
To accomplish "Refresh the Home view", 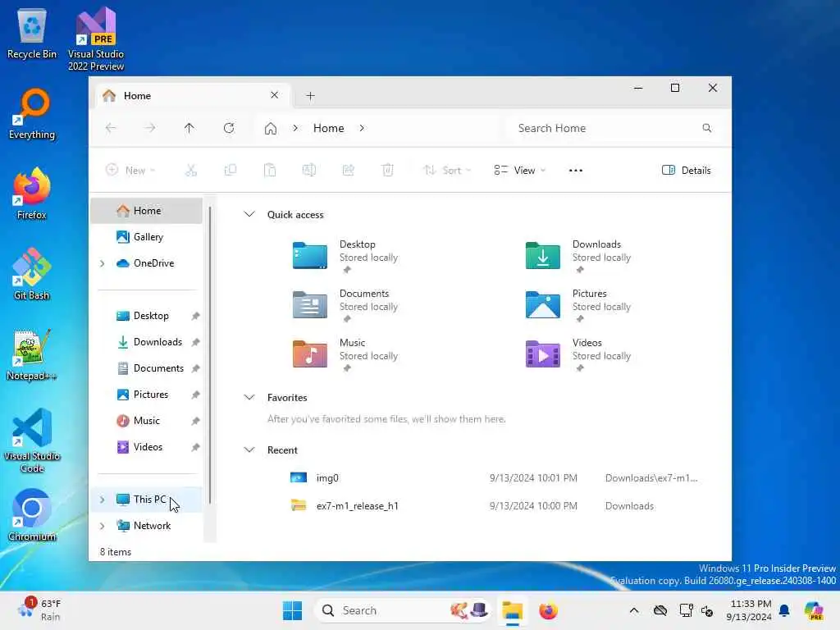I will click(x=229, y=128).
